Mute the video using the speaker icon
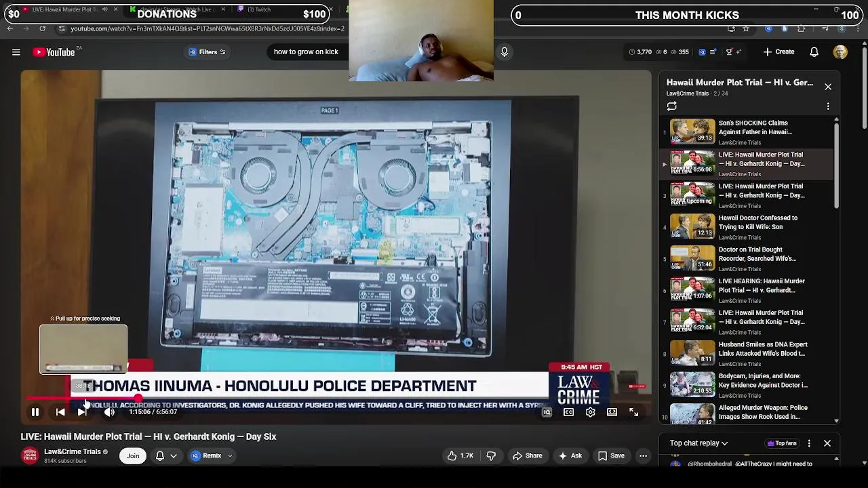This screenshot has height=488, width=868. [109, 411]
